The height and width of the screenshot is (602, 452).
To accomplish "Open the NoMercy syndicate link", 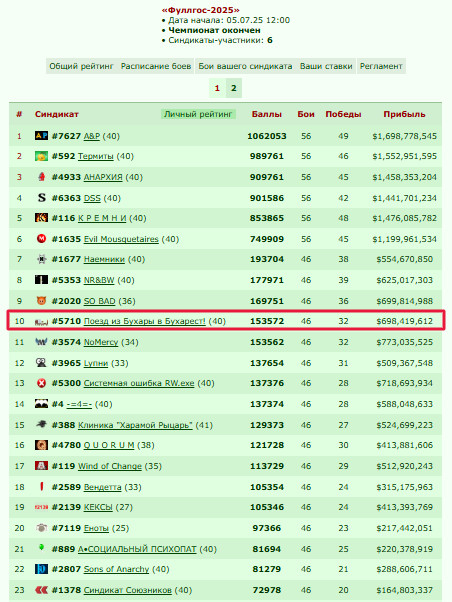I will click(101, 342).
